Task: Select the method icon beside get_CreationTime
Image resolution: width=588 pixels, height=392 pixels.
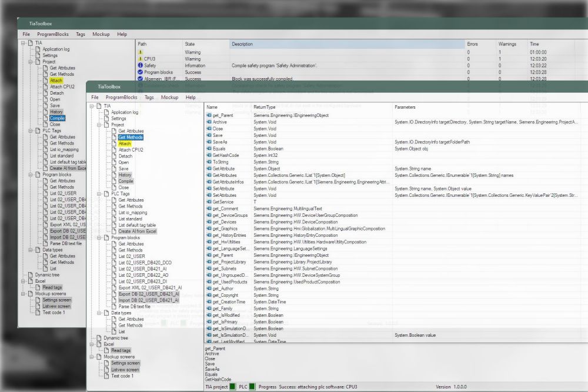Action: pos(209,302)
